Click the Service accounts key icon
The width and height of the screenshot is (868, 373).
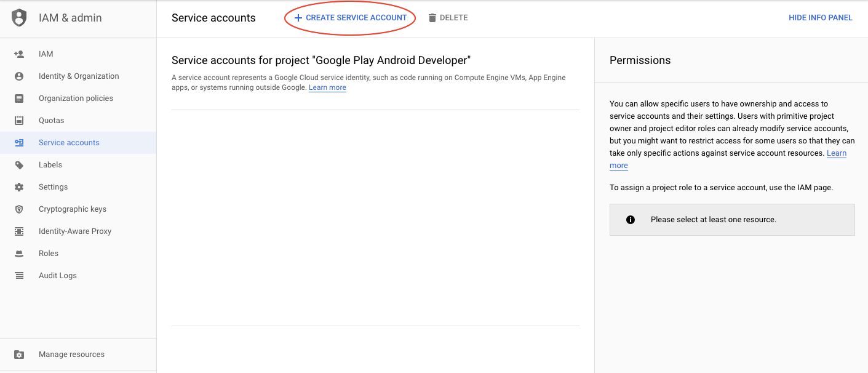(19, 143)
